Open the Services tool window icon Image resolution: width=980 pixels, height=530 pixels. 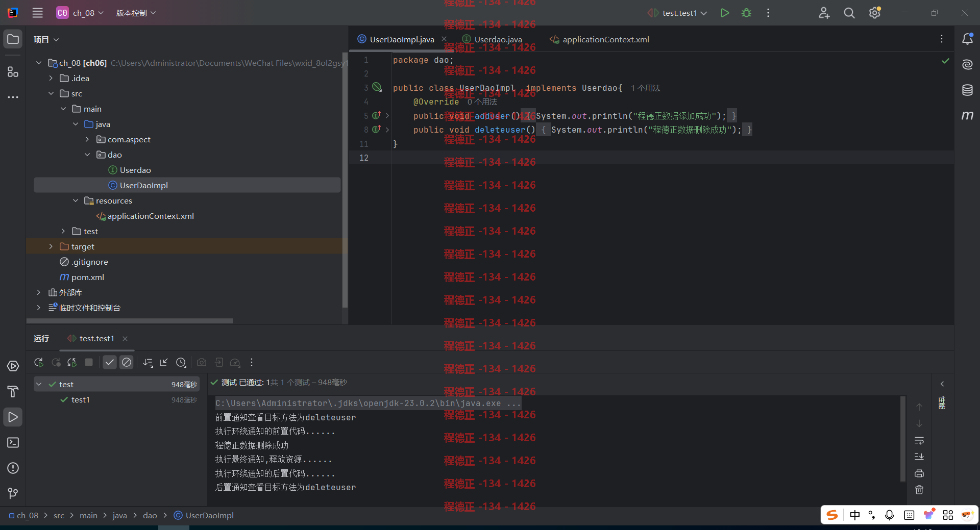[x=13, y=366]
